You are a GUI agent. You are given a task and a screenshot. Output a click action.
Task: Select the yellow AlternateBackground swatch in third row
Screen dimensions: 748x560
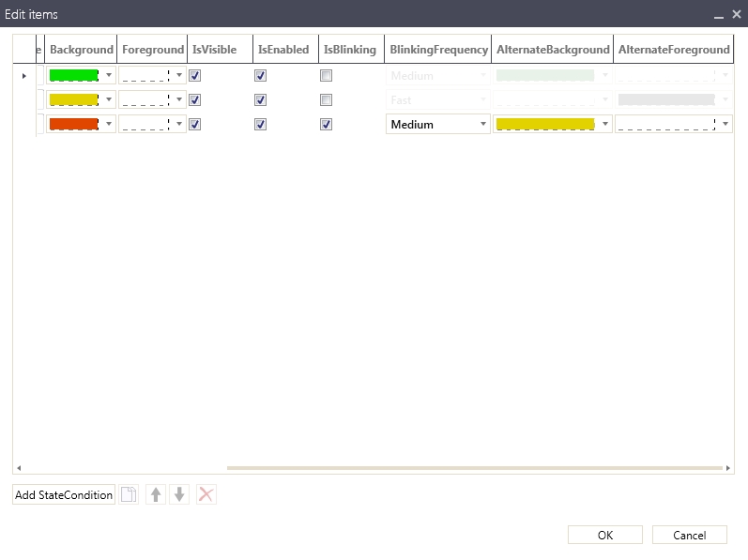pyautogui.click(x=545, y=124)
